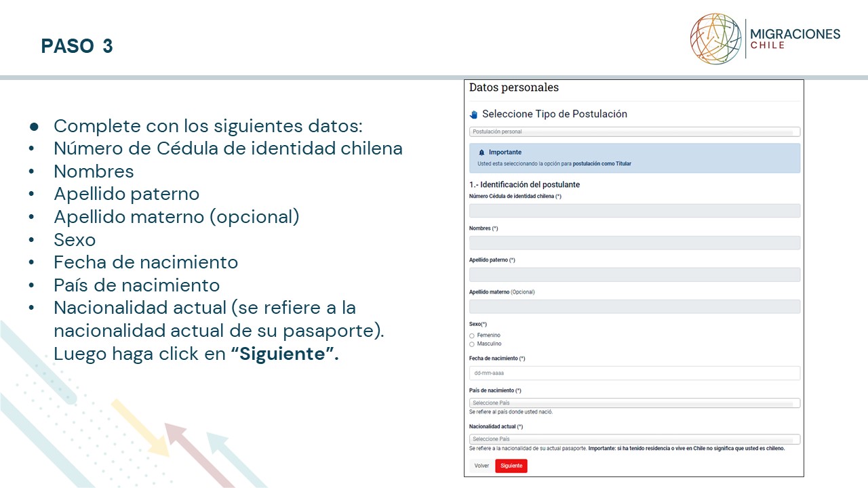
Task: Click the hand icon beside Seleccione Tipo de Postulación
Action: click(x=473, y=115)
